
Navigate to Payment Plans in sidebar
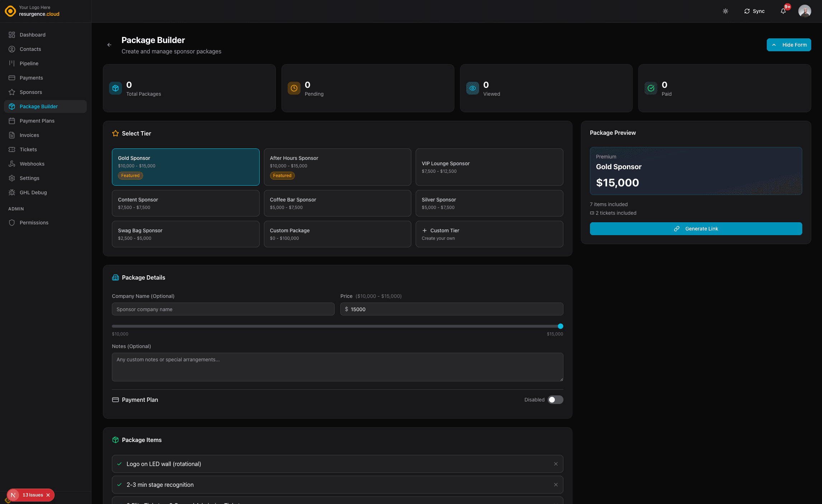click(x=36, y=120)
